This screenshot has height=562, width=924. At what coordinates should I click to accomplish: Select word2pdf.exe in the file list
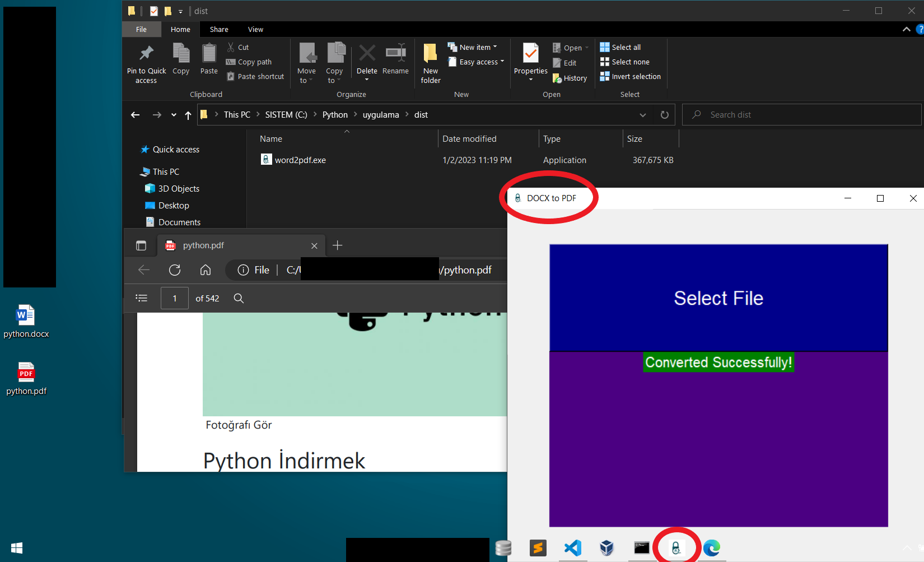(300, 160)
